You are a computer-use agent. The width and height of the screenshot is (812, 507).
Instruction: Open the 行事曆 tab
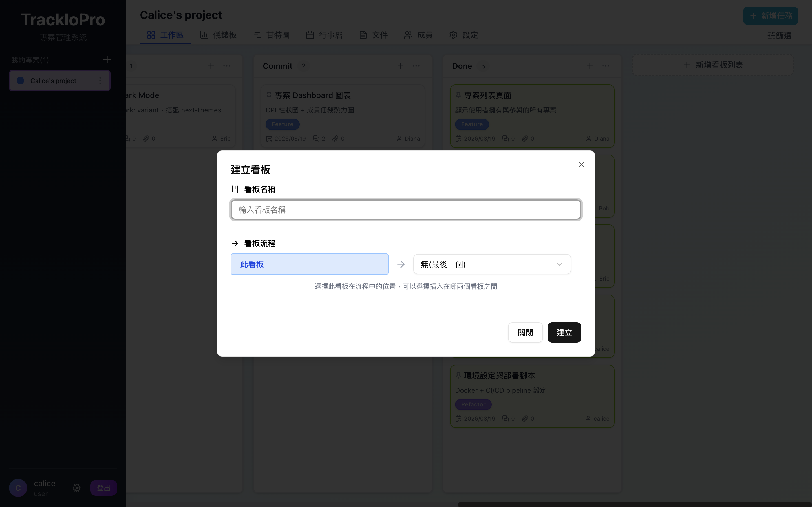pos(324,35)
